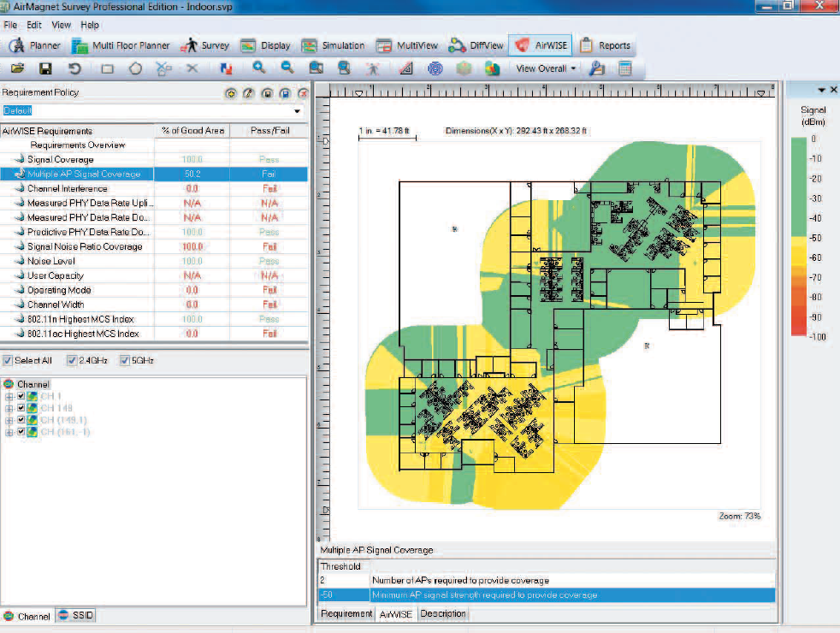The image size is (840, 633).
Task: Open the View menu
Action: click(x=62, y=26)
